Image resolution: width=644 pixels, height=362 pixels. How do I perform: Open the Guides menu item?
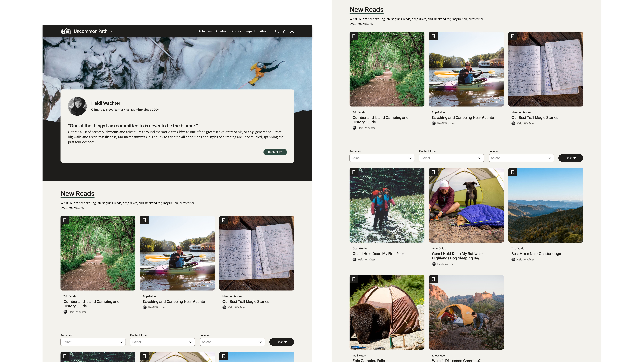click(221, 31)
